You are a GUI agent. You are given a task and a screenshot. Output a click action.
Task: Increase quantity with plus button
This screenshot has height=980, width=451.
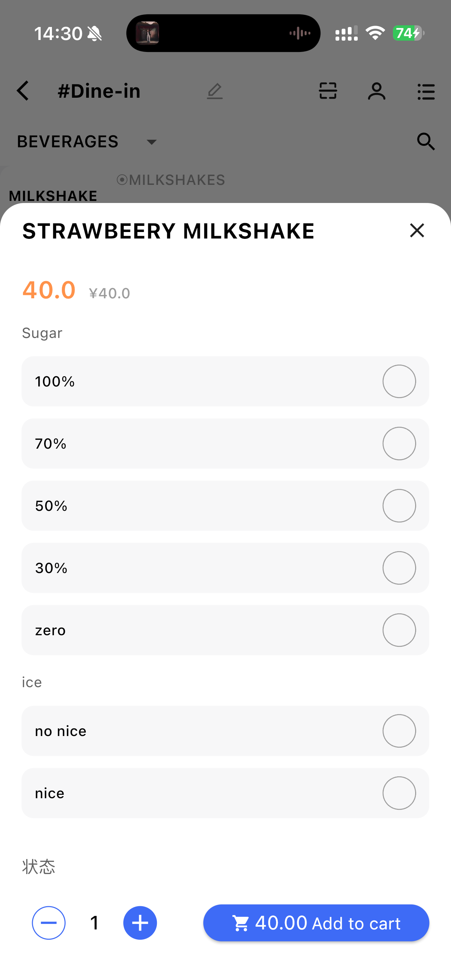coord(140,923)
